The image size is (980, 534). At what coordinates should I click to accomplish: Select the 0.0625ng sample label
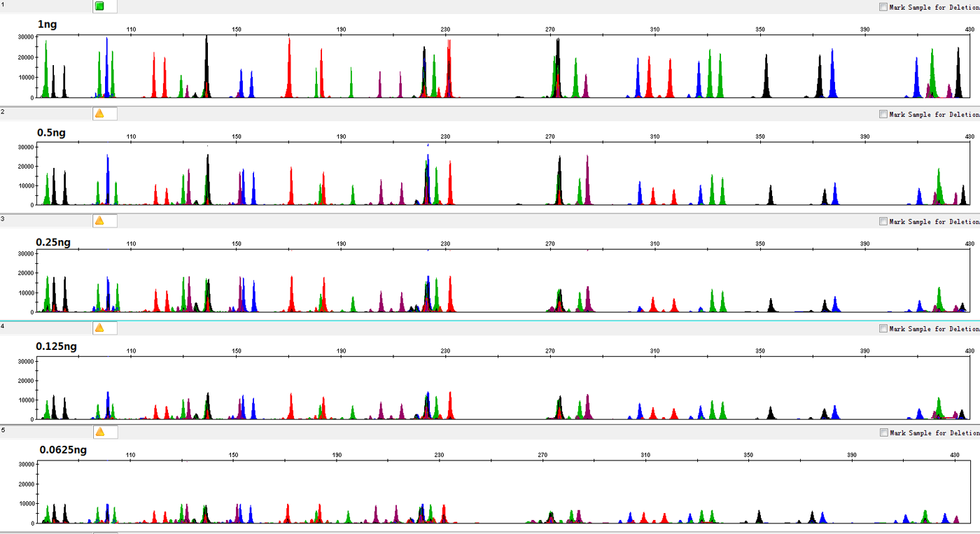pyautogui.click(x=63, y=449)
